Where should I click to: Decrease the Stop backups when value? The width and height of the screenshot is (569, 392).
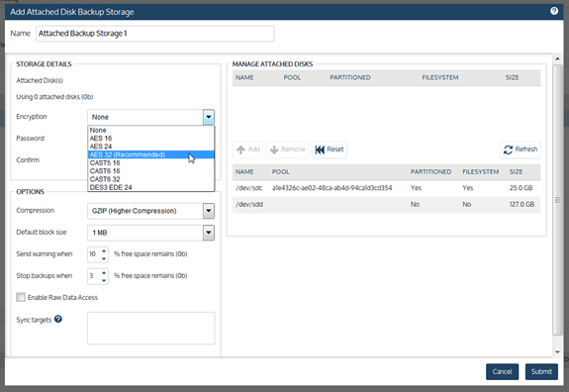(104, 280)
